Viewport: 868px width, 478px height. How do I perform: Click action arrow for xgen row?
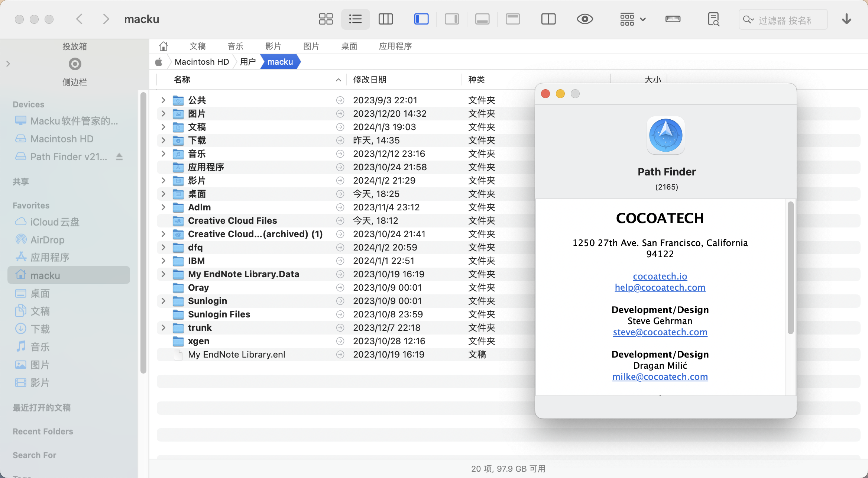click(340, 341)
